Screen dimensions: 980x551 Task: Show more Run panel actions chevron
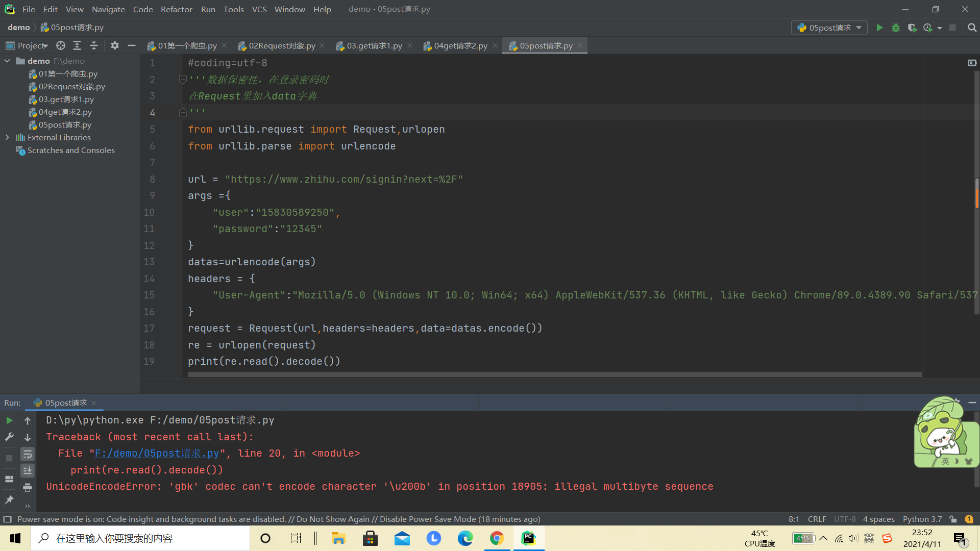[x=28, y=506]
